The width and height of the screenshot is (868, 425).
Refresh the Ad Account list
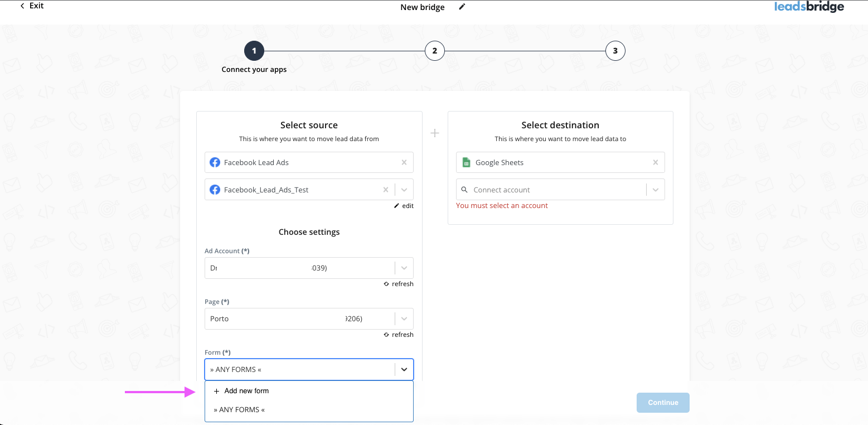(399, 284)
